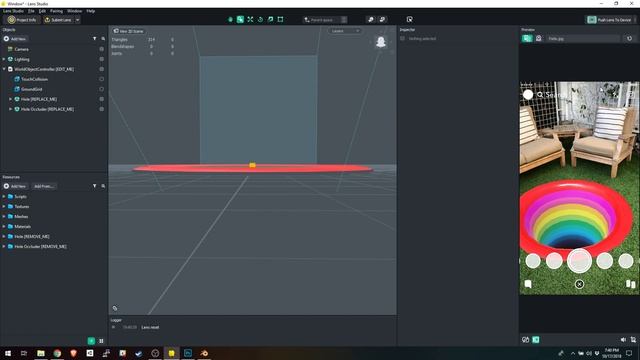
Task: Click the Snapchat ghost icon in scene view
Action: point(381,42)
